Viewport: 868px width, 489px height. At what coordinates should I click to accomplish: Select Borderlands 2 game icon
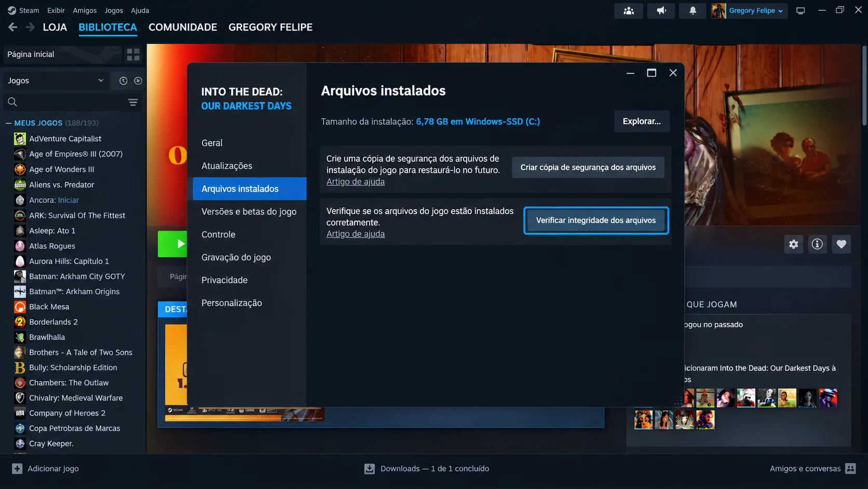point(20,322)
